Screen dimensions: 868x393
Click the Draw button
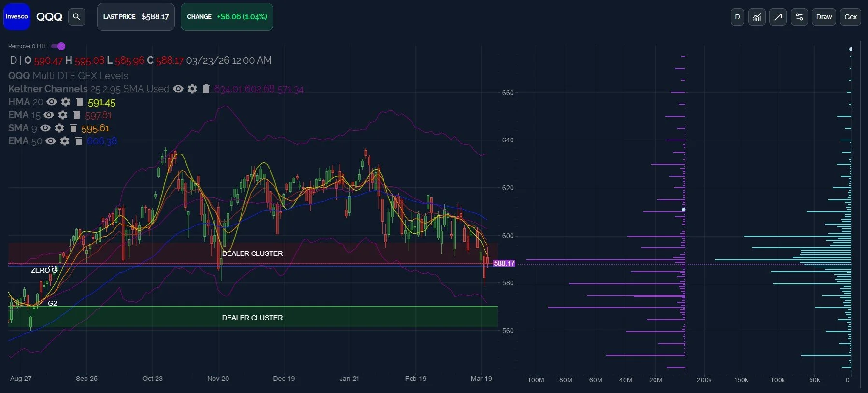pos(824,17)
